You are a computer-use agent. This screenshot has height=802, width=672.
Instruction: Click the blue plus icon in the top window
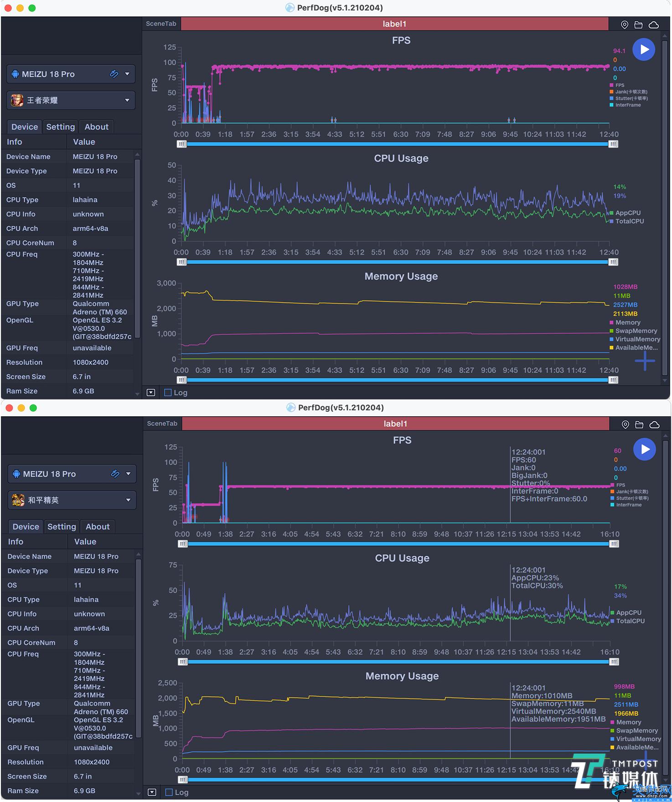[645, 361]
